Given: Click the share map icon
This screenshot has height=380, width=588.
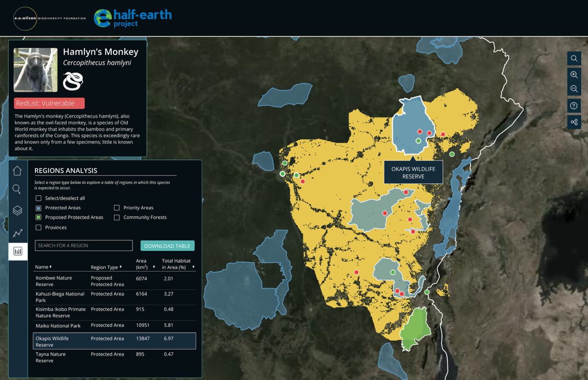Looking at the screenshot, I should coord(574,122).
